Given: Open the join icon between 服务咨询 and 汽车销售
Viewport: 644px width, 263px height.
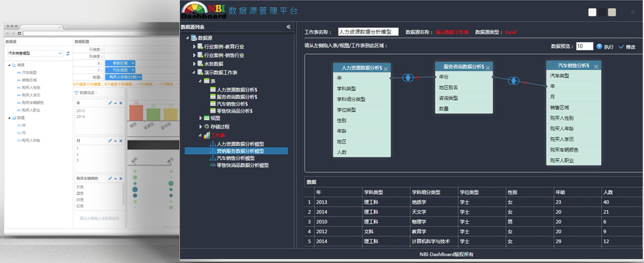Looking at the screenshot, I should tap(513, 81).
